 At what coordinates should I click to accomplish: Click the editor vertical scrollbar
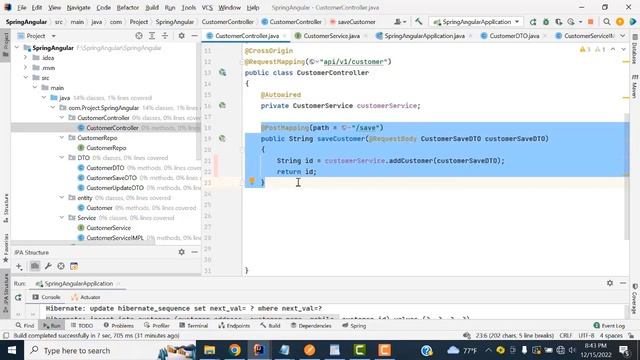tap(627, 176)
